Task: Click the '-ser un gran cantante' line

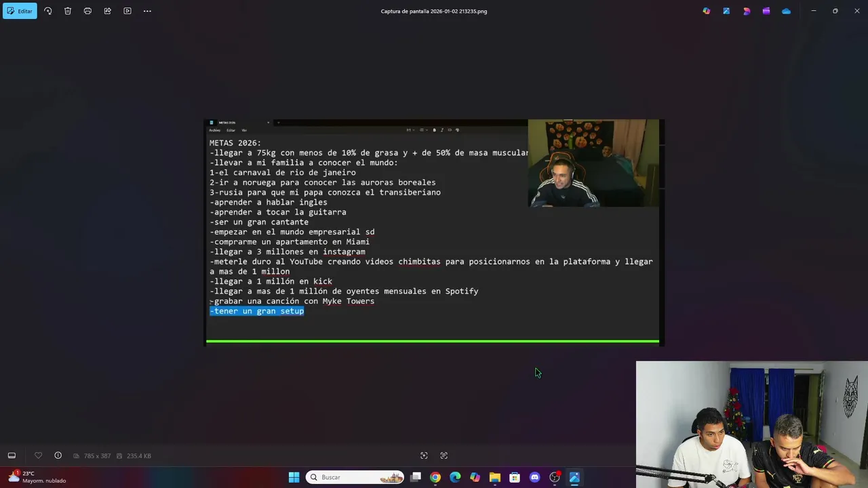Action: coord(258,222)
